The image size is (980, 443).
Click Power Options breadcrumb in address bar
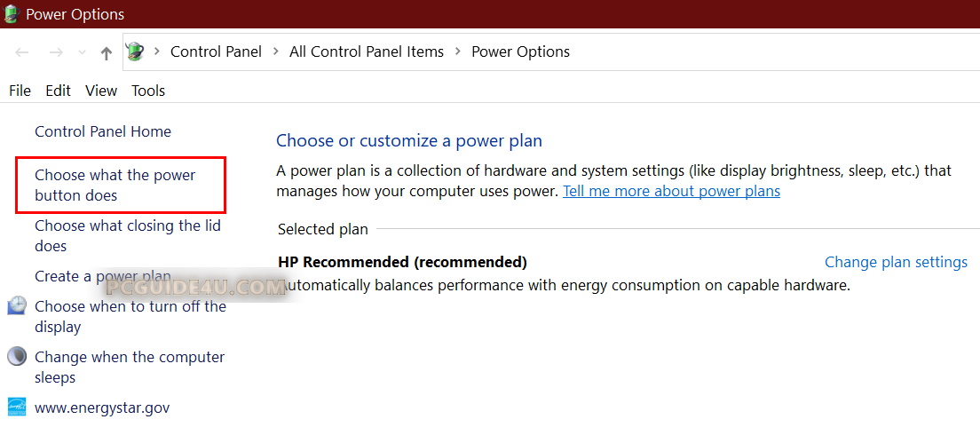pyautogui.click(x=520, y=51)
